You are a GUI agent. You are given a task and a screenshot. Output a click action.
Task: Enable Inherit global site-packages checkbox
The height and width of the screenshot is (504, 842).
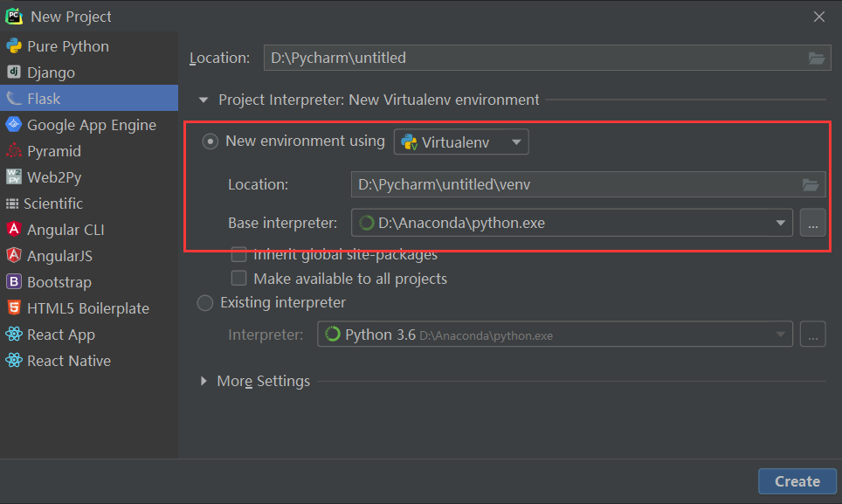point(238,254)
